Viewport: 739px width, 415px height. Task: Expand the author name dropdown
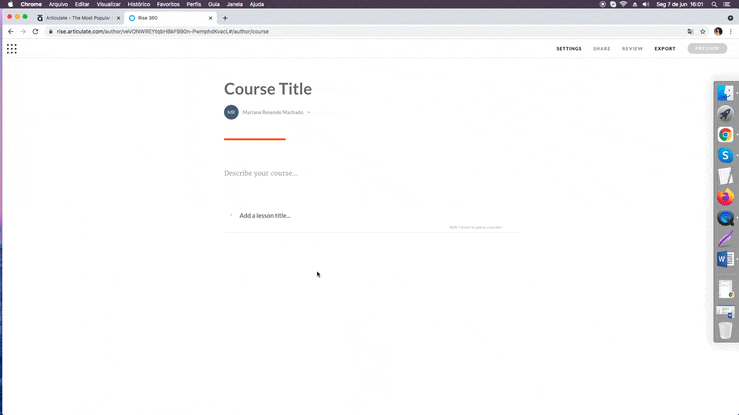click(309, 113)
